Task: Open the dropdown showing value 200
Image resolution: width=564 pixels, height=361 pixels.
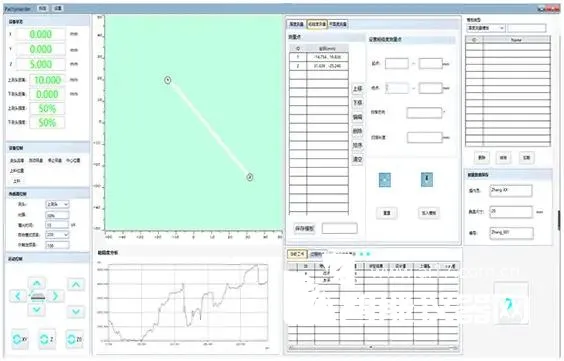Action: coord(57,235)
